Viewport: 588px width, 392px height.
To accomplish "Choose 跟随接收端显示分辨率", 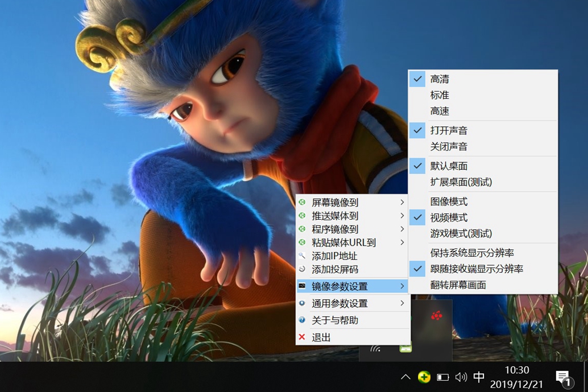I will [x=483, y=269].
